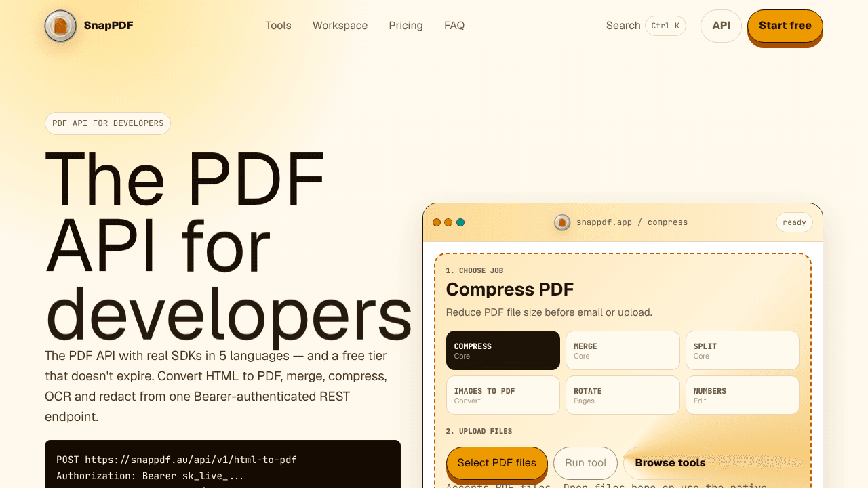
Task: Click the 1. CHOOSE JOB label
Action: click(475, 270)
